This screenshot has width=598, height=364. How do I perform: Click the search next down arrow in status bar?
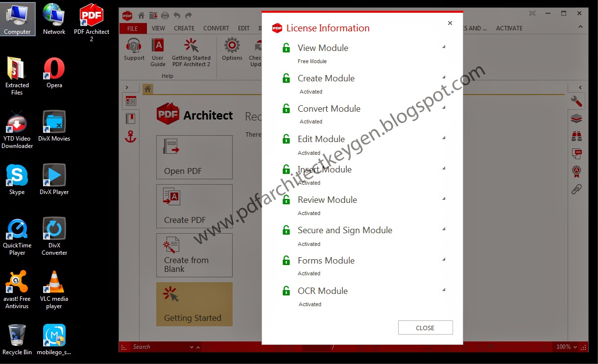(191, 347)
